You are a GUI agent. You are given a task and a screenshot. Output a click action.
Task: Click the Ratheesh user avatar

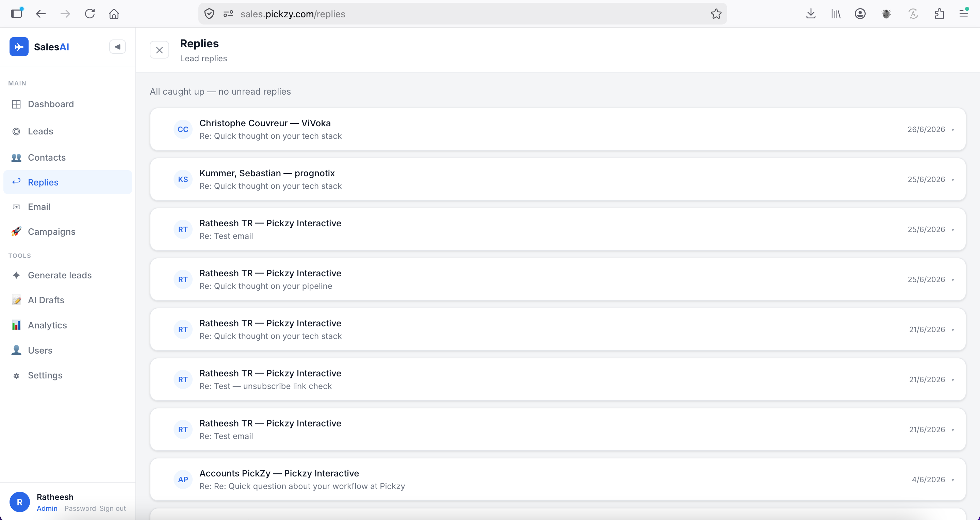click(x=20, y=502)
